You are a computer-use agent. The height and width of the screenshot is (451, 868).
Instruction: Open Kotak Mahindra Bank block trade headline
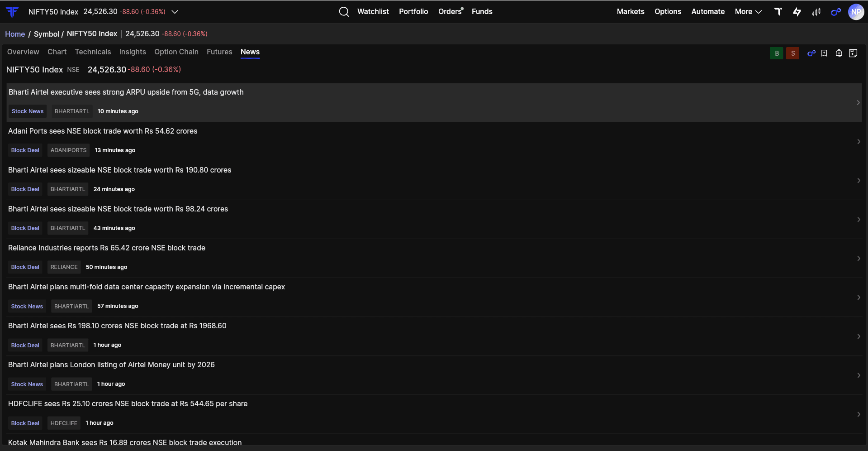tap(125, 443)
